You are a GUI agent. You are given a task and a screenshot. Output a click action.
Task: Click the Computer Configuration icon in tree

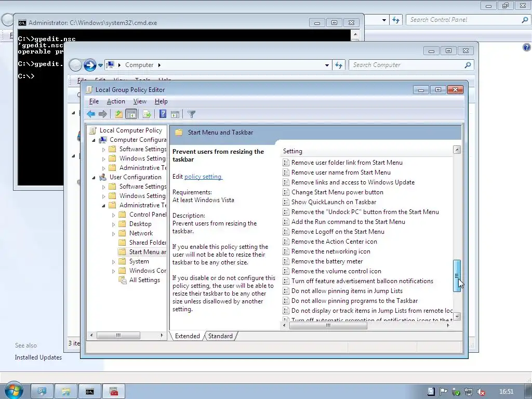click(103, 140)
